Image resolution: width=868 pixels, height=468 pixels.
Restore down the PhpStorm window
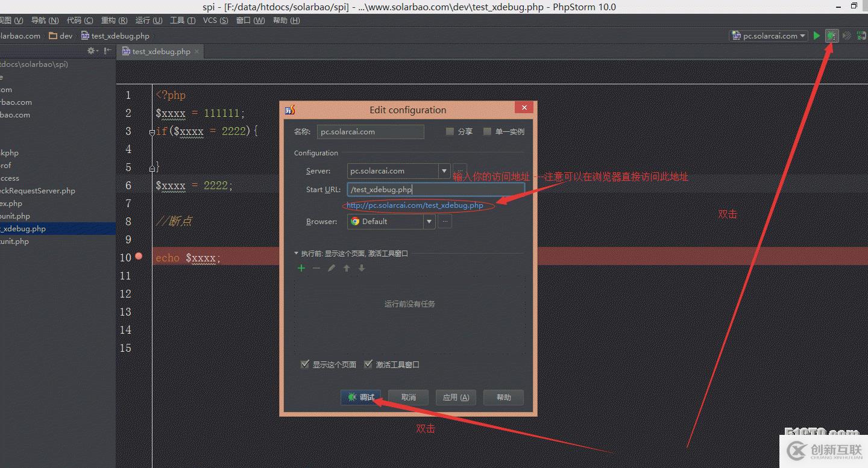(x=854, y=6)
